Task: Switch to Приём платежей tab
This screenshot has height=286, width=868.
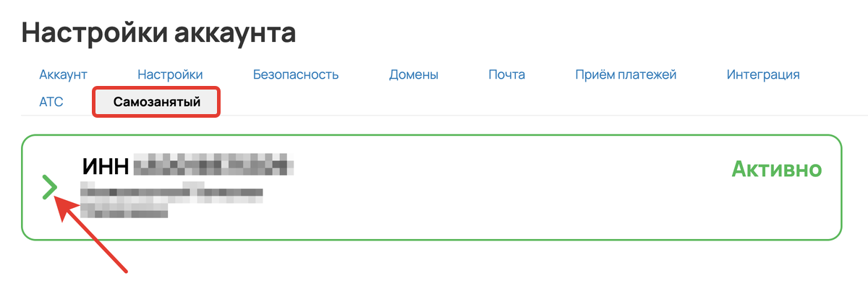Action: click(x=626, y=74)
